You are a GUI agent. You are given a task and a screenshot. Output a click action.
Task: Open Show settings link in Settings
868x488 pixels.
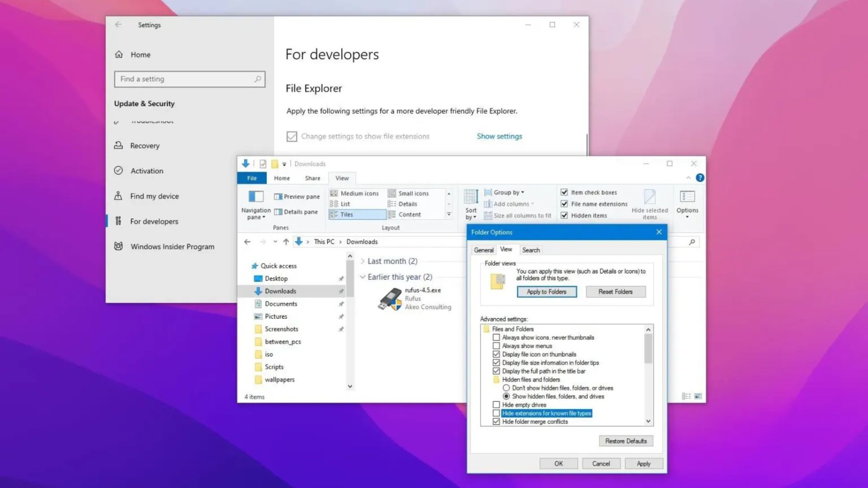pos(499,136)
